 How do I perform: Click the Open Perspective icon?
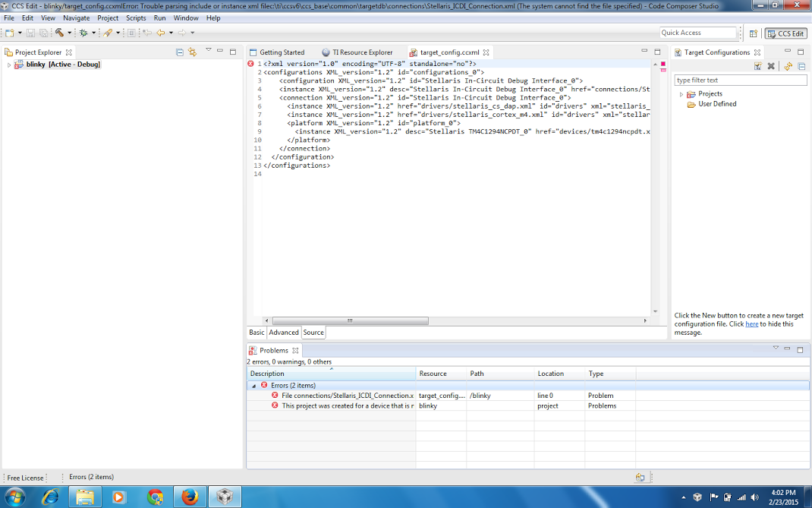click(754, 33)
